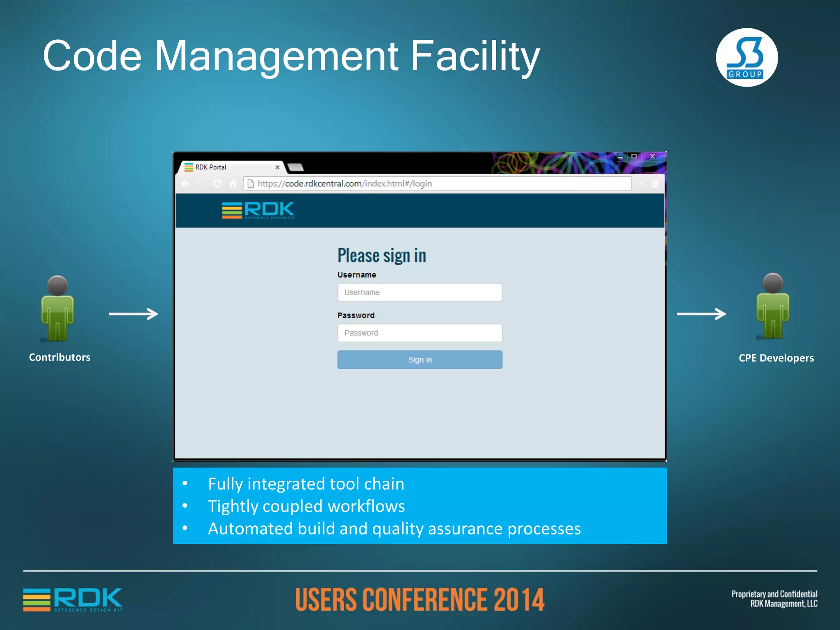Click the browser back arrow

[x=186, y=184]
